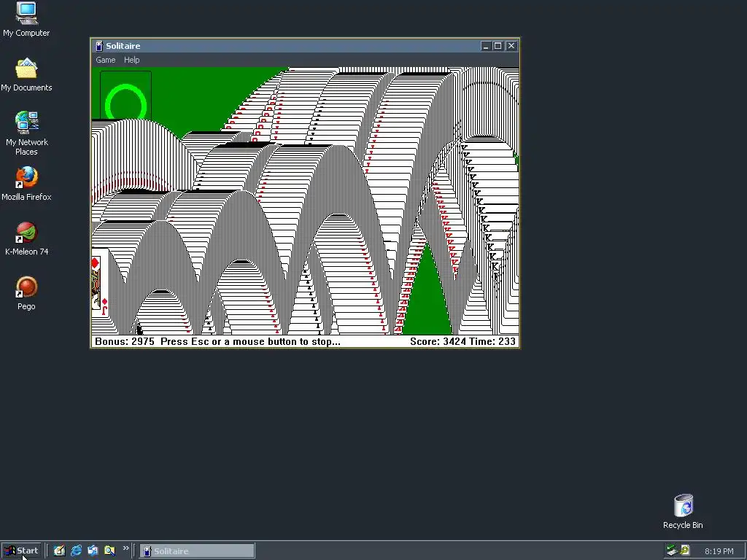Click the Solitaire title bar icon
The height and width of the screenshot is (560, 747).
(x=99, y=46)
